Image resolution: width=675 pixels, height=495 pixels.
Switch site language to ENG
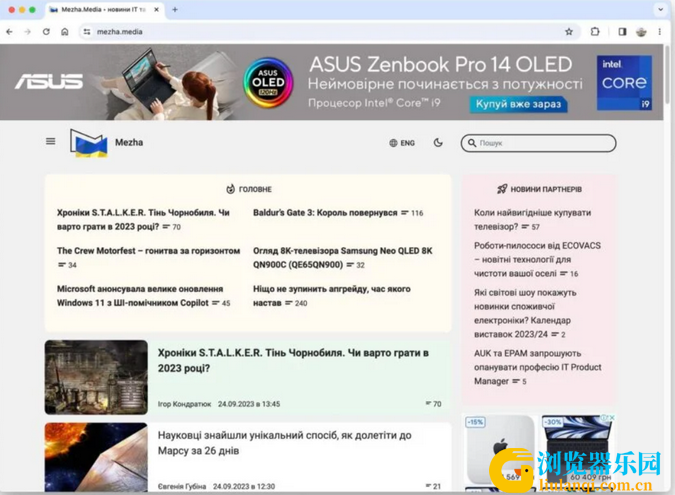click(402, 143)
